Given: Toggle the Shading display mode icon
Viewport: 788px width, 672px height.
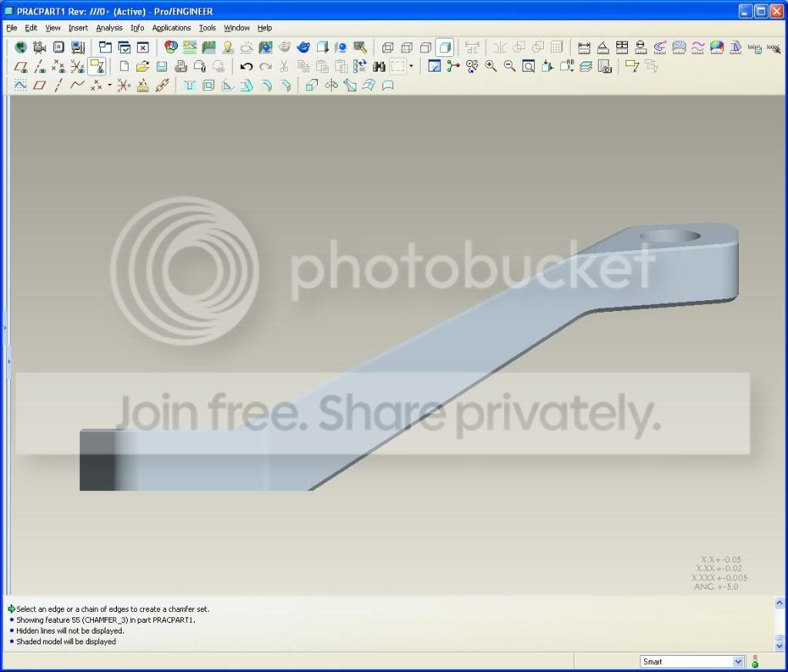Looking at the screenshot, I should (444, 48).
